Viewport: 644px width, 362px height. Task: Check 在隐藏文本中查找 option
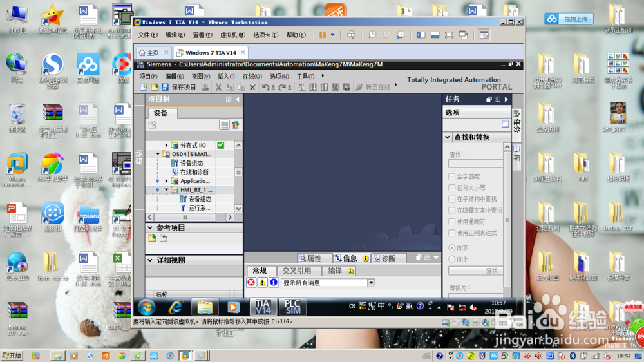coord(452,211)
